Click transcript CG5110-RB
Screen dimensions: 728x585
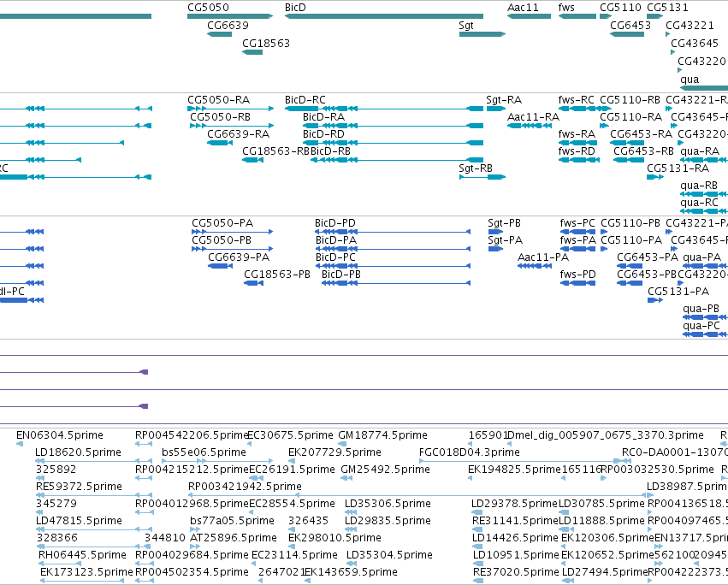[606, 109]
